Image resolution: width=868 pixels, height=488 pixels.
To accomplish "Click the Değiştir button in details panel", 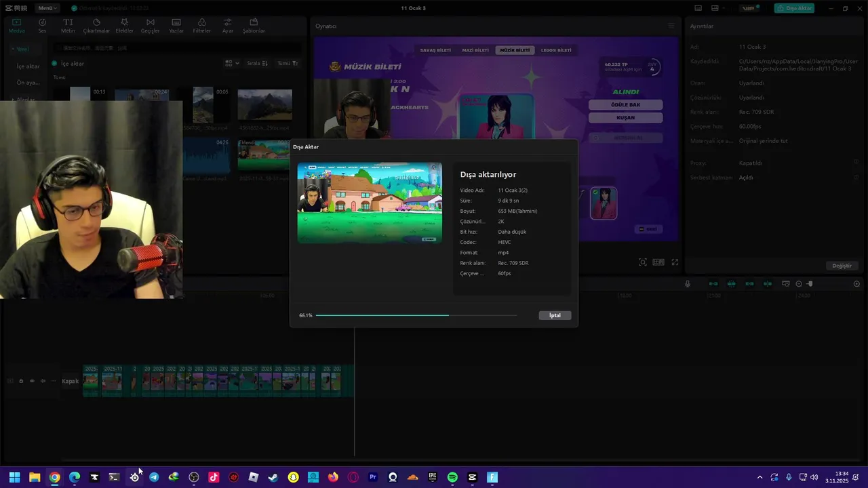I will pyautogui.click(x=842, y=266).
